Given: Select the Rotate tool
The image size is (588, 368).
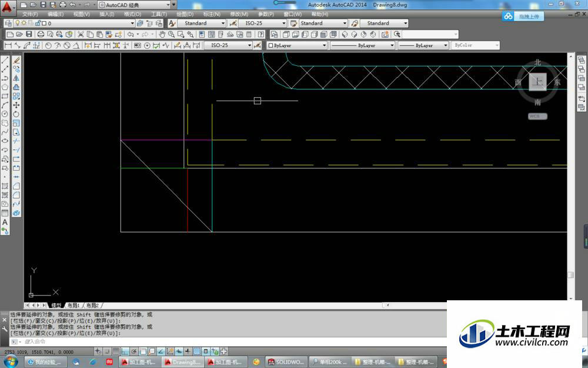Looking at the screenshot, I should coord(16,114).
